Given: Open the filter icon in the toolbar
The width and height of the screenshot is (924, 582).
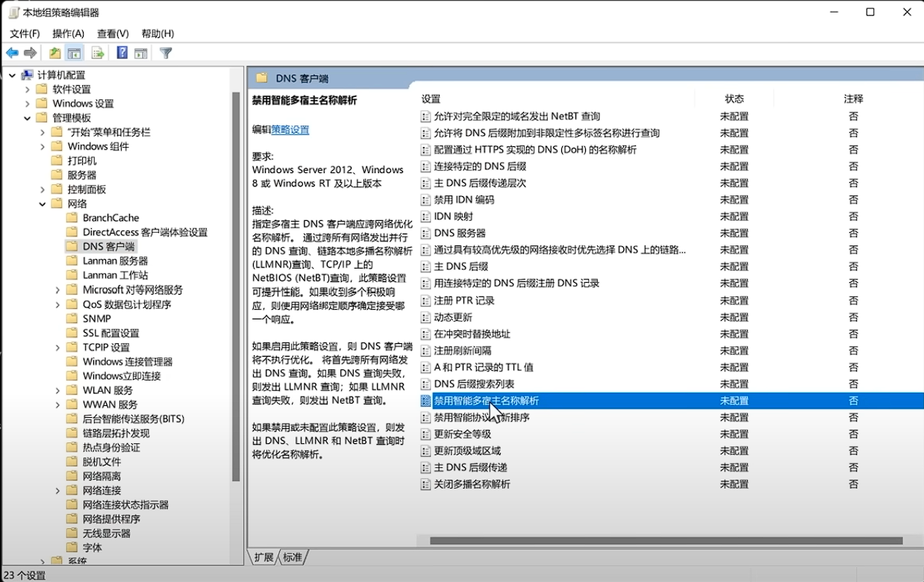Looking at the screenshot, I should [x=165, y=52].
